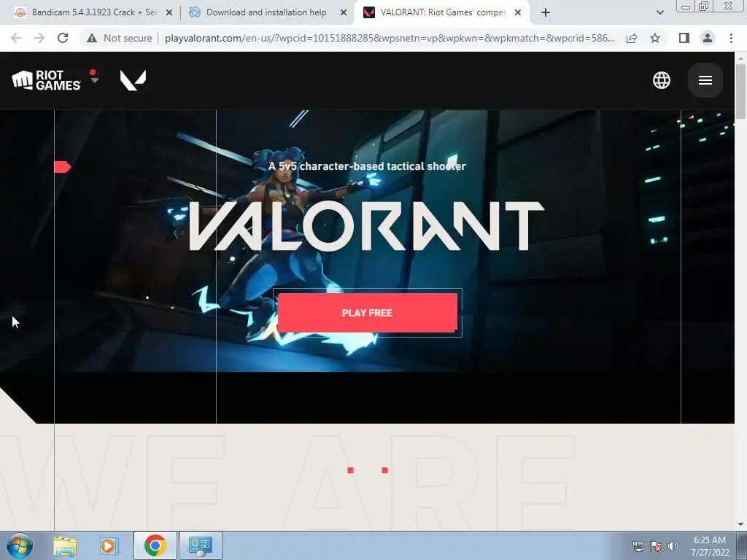This screenshot has height=560, width=747.
Task: Click scrollbar down arrow
Action: 740,524
